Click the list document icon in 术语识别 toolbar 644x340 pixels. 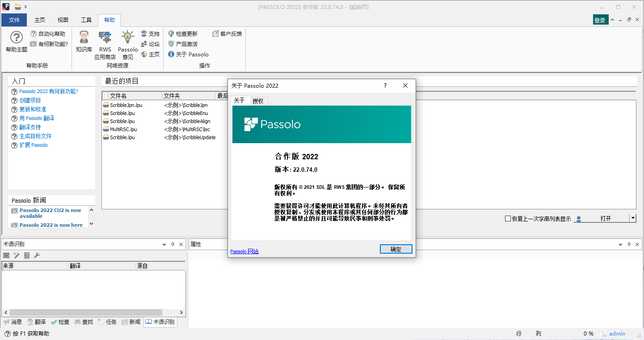click(x=27, y=255)
